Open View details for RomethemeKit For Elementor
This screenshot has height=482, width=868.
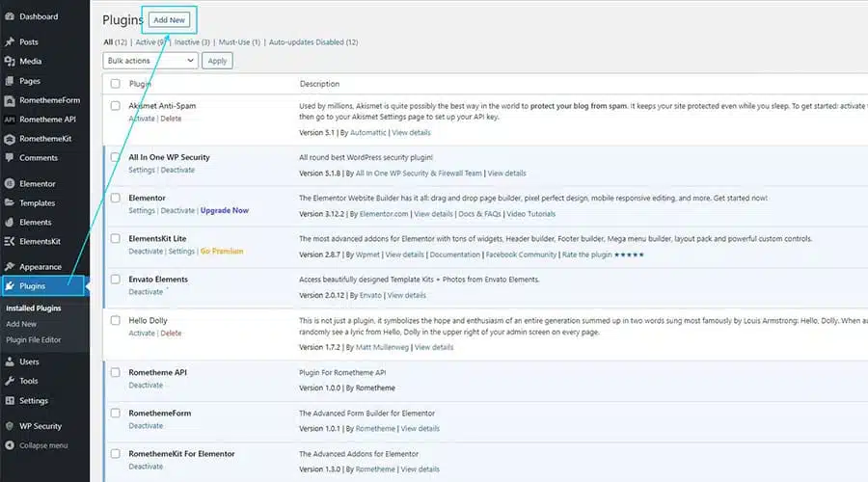pyautogui.click(x=420, y=469)
